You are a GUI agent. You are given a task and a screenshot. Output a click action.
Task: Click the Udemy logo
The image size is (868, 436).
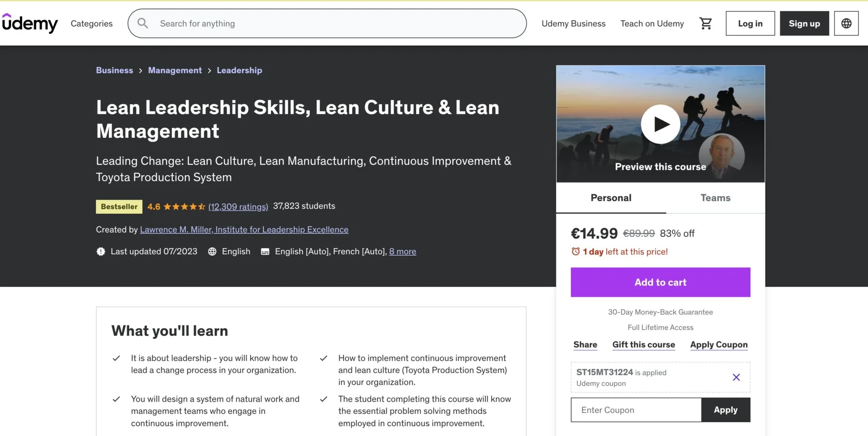point(30,23)
